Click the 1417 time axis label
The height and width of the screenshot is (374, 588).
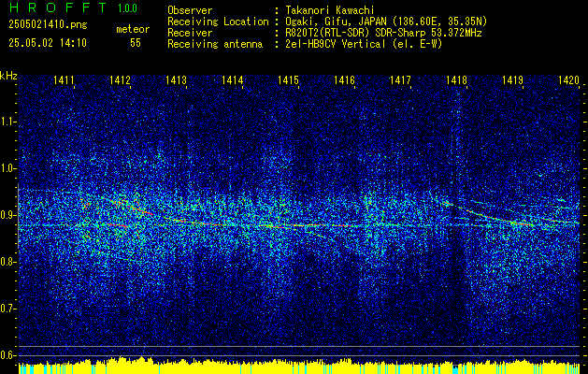[400, 79]
